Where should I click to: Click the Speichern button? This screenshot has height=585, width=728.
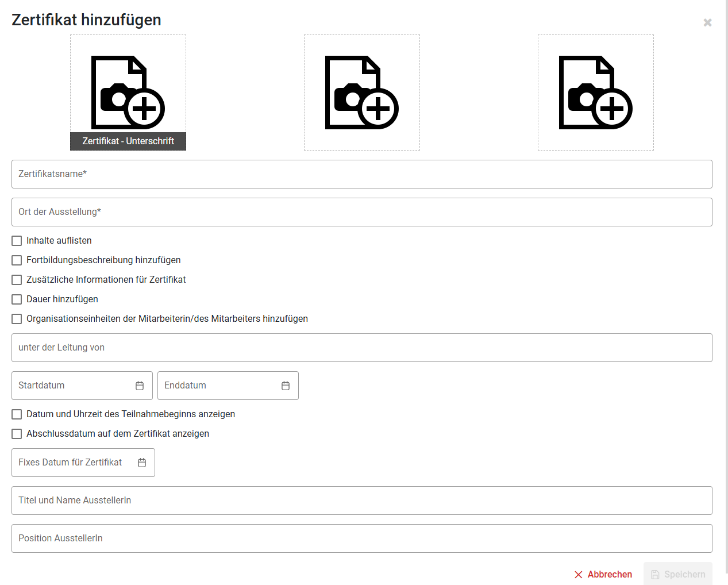[x=677, y=574]
